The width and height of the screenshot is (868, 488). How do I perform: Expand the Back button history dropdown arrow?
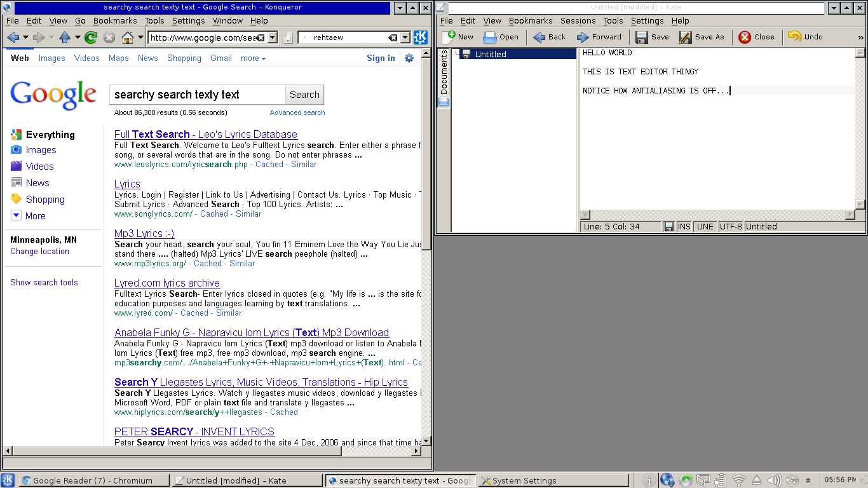pos(26,37)
